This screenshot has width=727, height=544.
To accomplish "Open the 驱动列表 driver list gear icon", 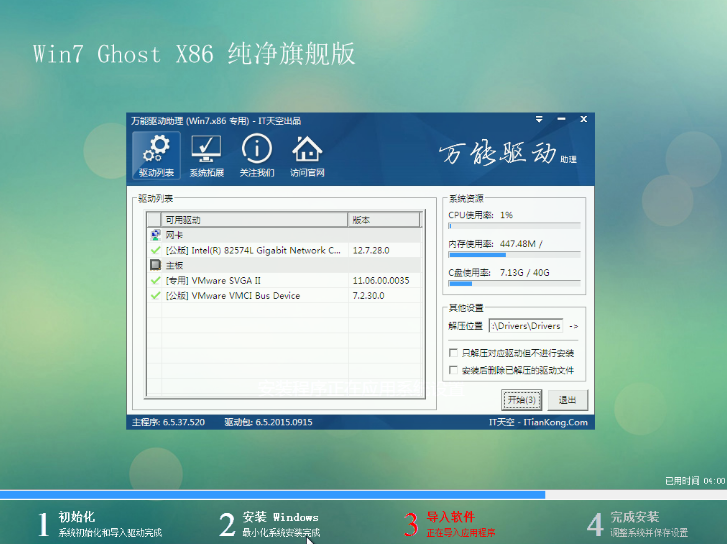I will (156, 155).
